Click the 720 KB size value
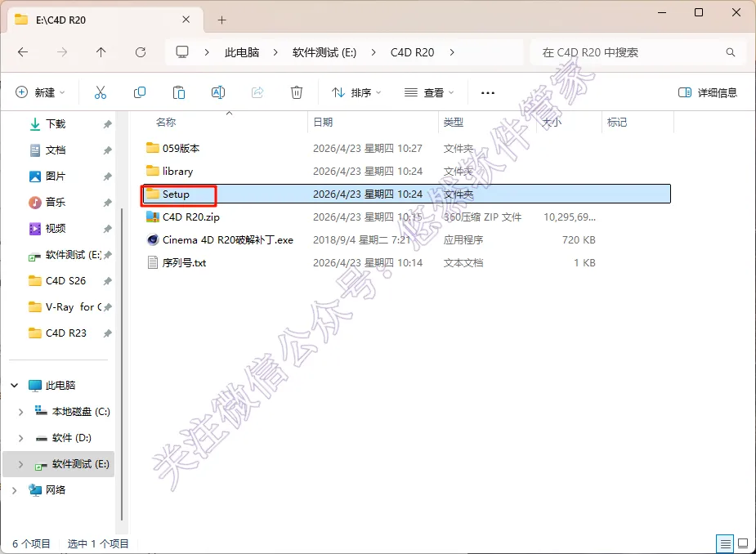This screenshot has height=554, width=756. pyautogui.click(x=579, y=239)
